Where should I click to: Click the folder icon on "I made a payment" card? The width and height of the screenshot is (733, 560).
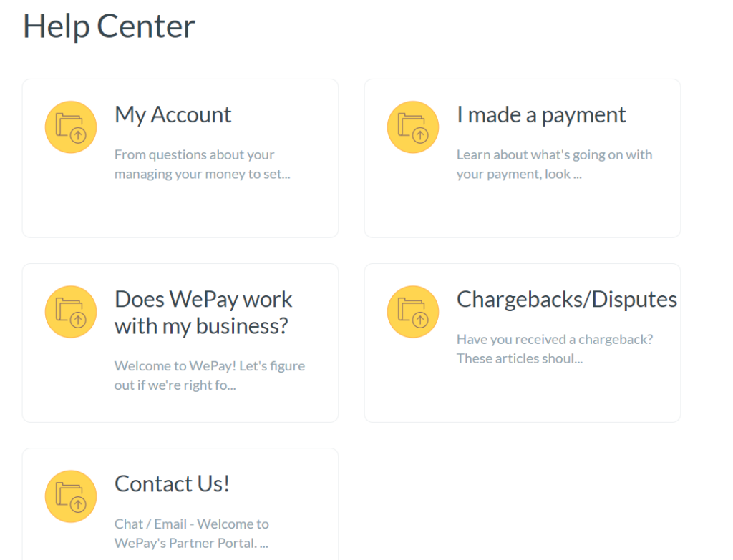click(x=412, y=127)
